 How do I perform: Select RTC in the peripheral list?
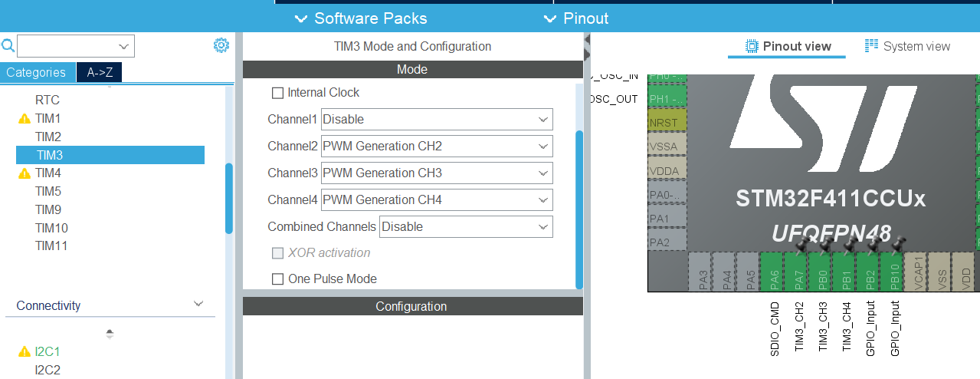tap(48, 100)
